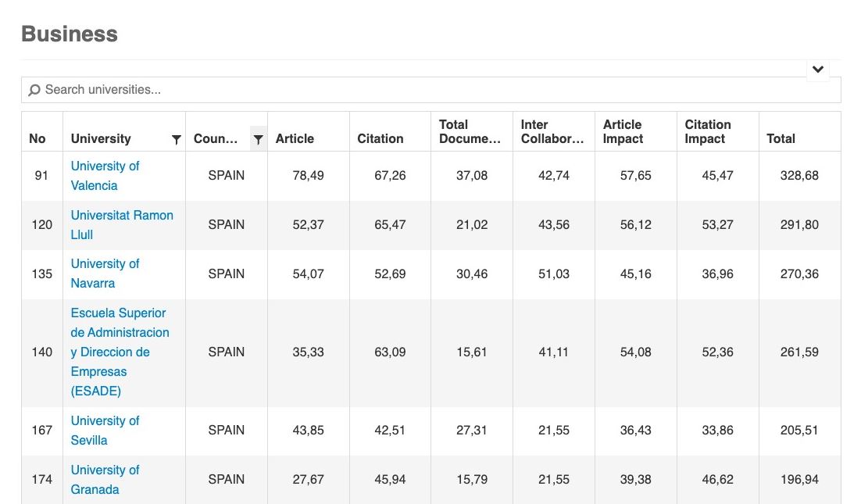The height and width of the screenshot is (504, 861).
Task: Sort by the Article Impact column header
Action: coord(623,131)
